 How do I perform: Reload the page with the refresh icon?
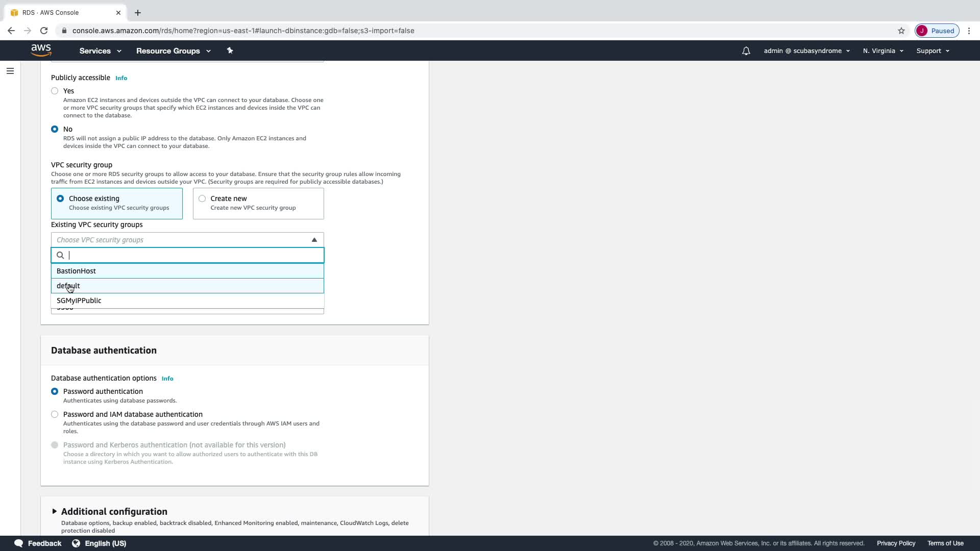coord(44,31)
